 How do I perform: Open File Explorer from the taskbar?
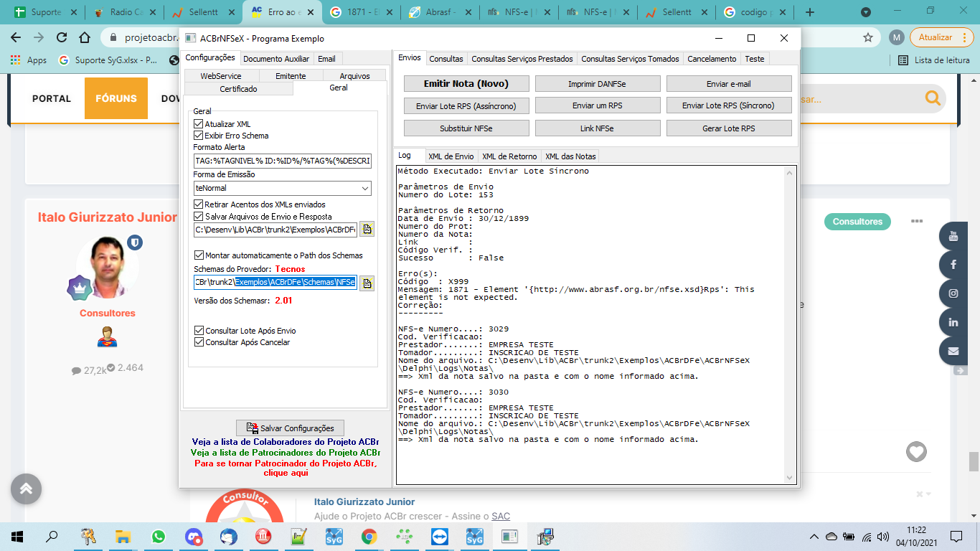(x=123, y=536)
